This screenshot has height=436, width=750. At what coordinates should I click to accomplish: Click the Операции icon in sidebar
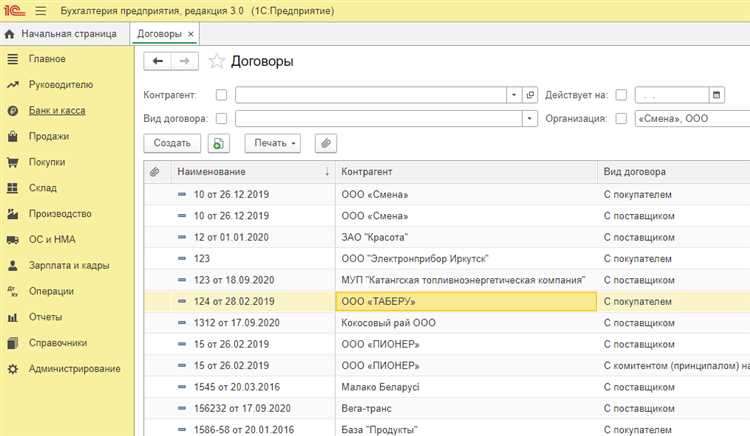[x=13, y=291]
